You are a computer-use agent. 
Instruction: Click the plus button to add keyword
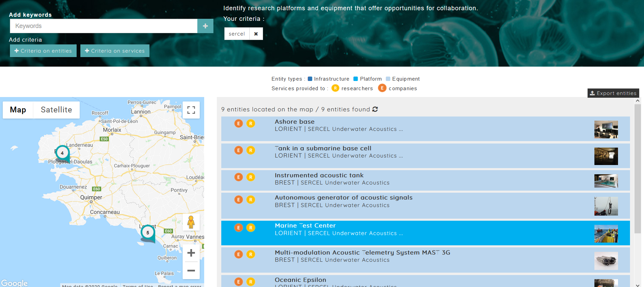pyautogui.click(x=205, y=26)
